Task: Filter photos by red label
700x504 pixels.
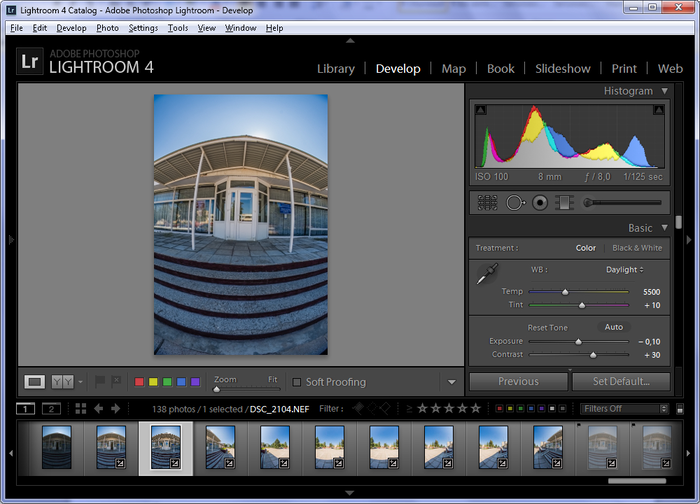Action: point(500,408)
